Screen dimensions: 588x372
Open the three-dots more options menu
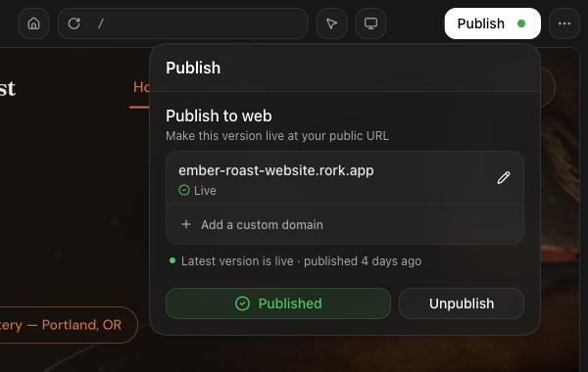(x=564, y=23)
